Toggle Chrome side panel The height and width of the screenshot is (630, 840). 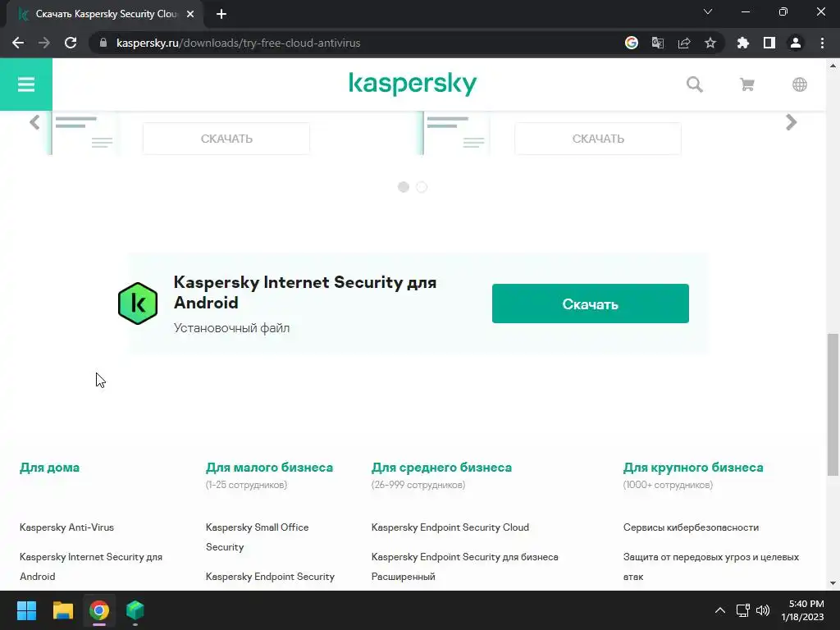tap(769, 43)
